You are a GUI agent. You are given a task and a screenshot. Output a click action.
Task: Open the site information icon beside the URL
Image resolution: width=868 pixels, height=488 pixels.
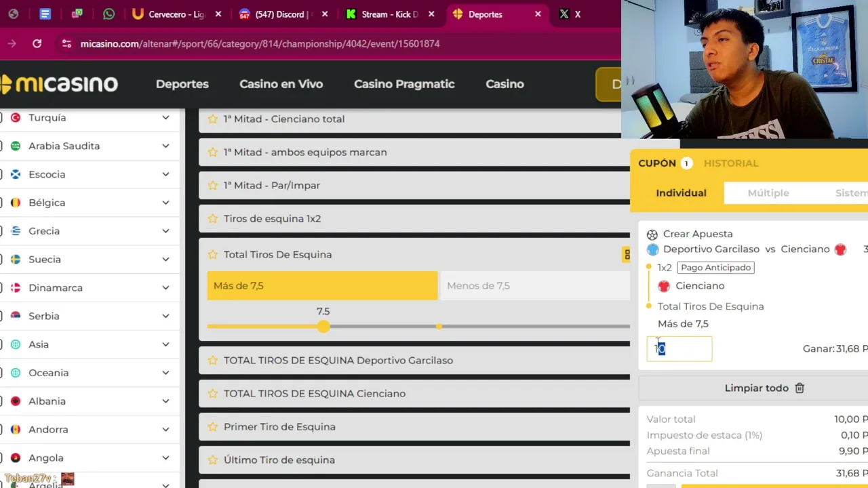(x=66, y=43)
